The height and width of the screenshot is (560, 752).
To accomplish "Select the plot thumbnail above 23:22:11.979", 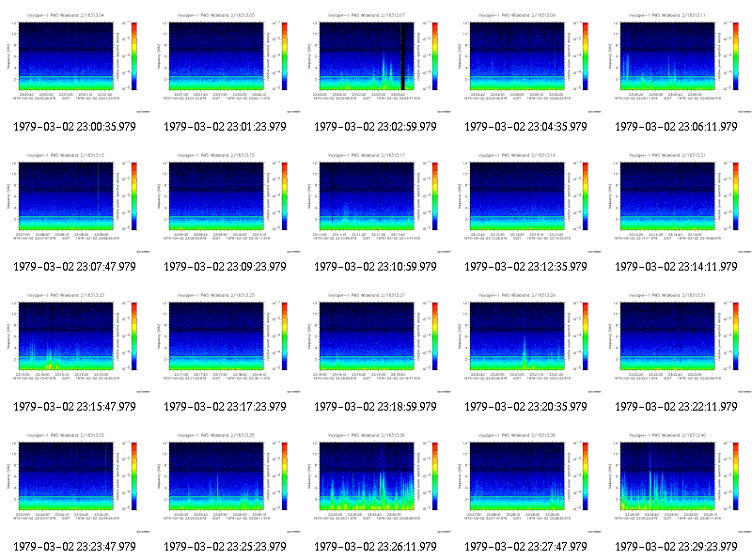I will [677, 342].
